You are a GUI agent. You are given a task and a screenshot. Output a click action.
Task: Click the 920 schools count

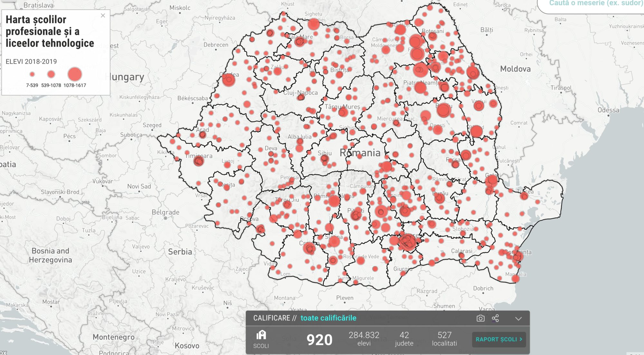[319, 340]
